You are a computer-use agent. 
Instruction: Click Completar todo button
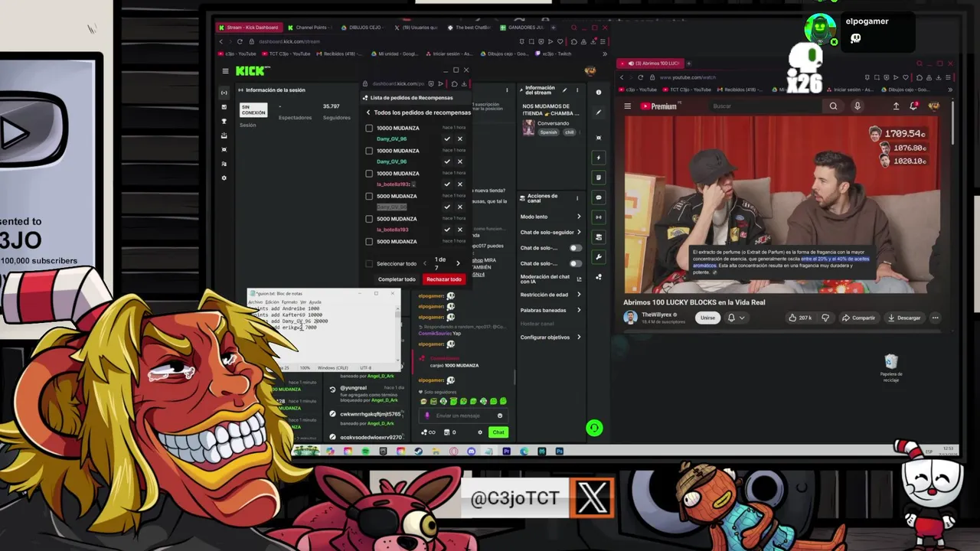[397, 279]
